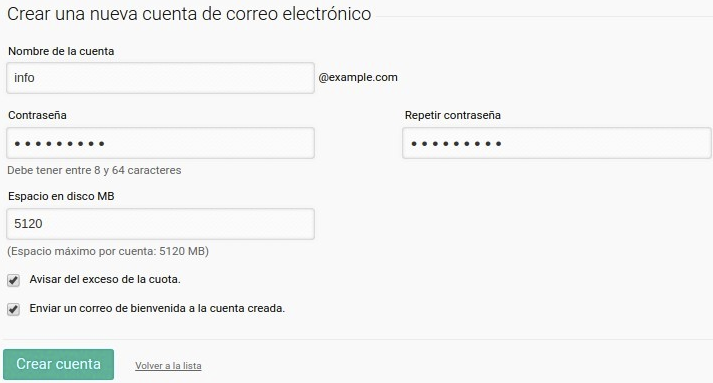Place cursor on the 'info' account name text

(24, 78)
